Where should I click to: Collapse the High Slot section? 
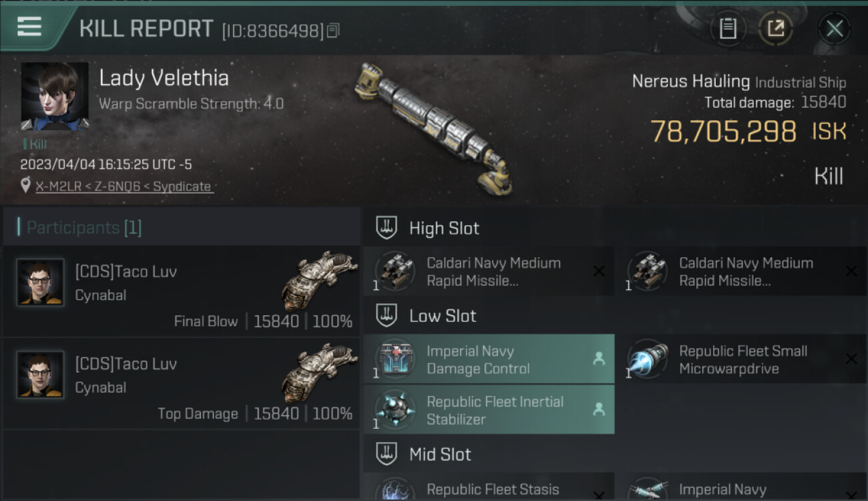387,228
